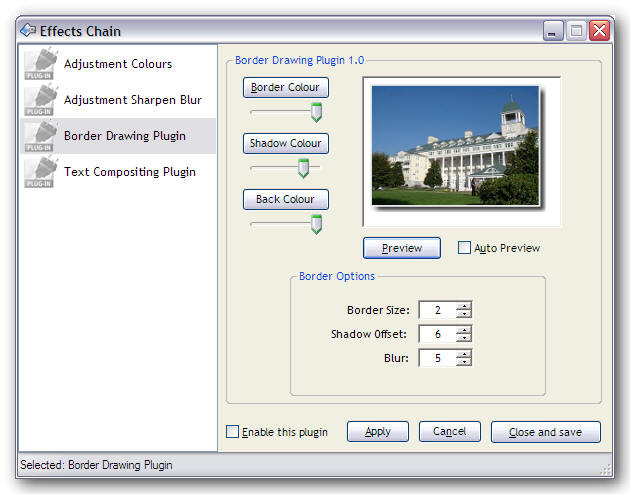The height and width of the screenshot is (494, 630).
Task: Decrease Blur with the down arrow
Action: pos(464,362)
